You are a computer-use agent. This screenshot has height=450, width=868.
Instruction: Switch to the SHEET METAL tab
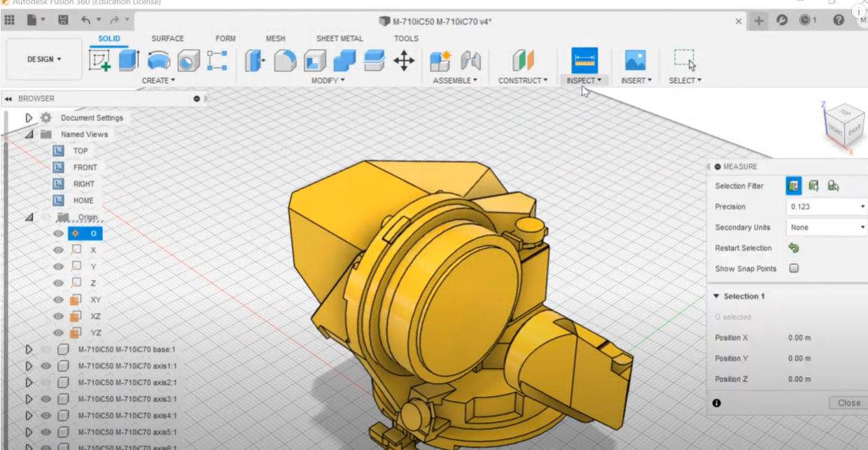[x=339, y=38]
